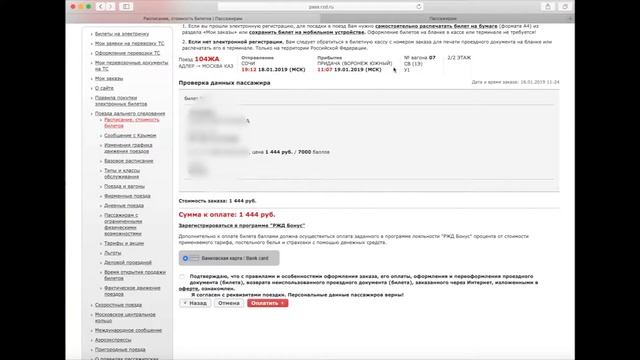Add a new tab with plus icon

click(x=570, y=18)
